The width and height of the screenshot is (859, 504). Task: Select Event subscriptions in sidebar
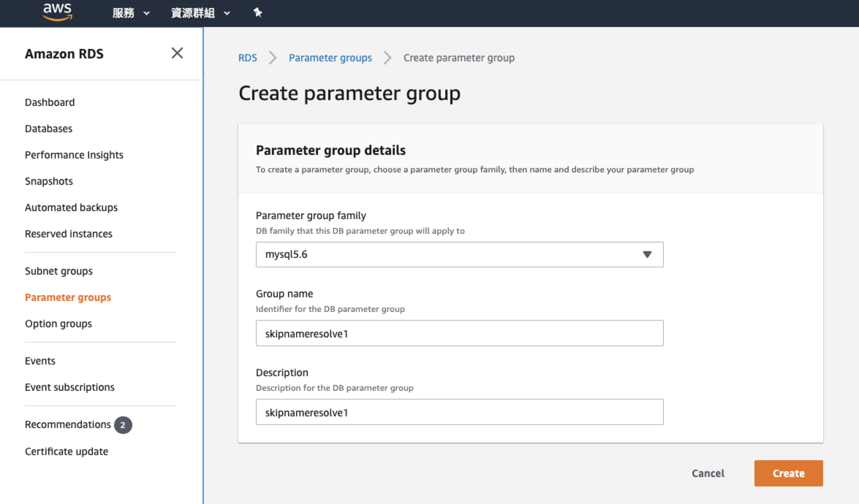(x=70, y=387)
